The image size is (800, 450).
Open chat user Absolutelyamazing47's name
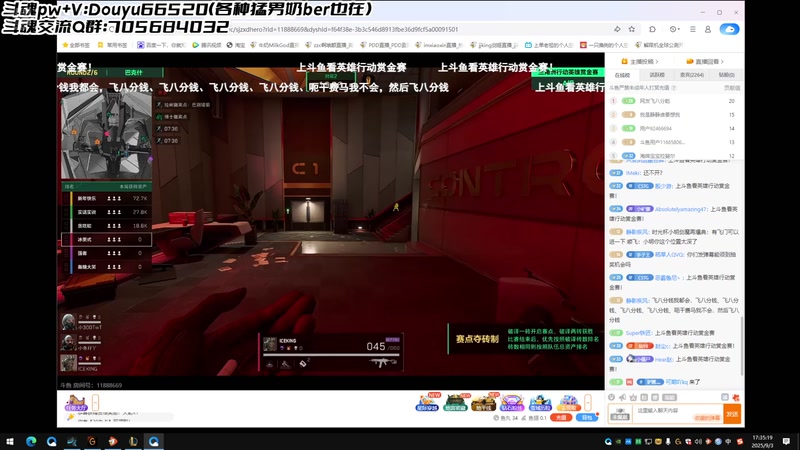(x=681, y=209)
